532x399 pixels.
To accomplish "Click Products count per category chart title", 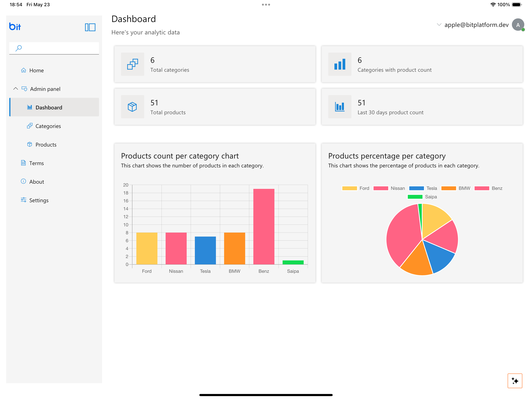I will coord(180,156).
